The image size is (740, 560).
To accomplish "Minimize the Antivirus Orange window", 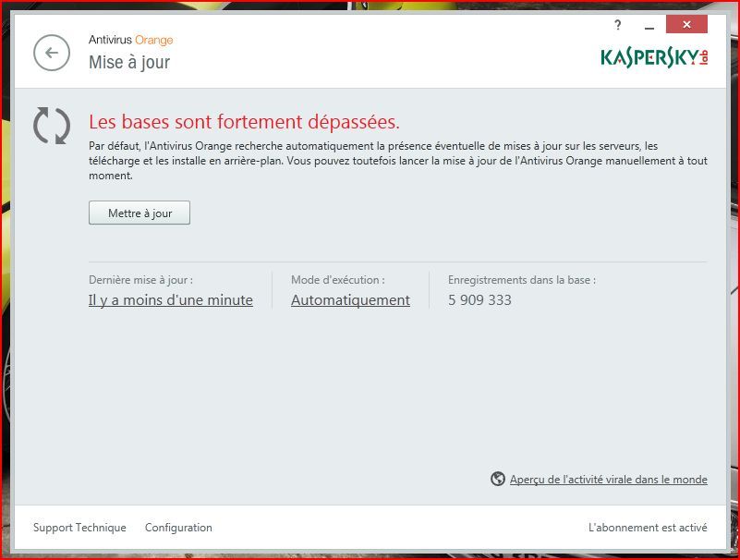I will tap(649, 25).
